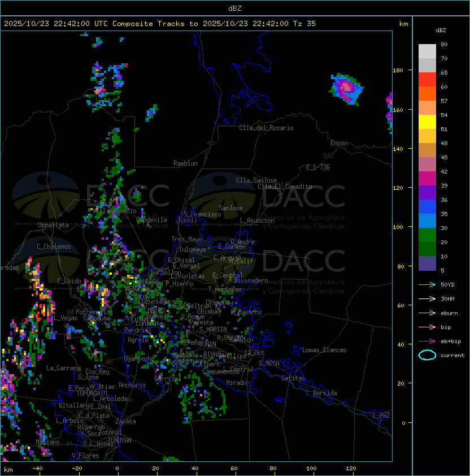The width and height of the screenshot is (470, 476).
Task: Click the magenta eb+bip legend arrow
Action: pos(427,341)
